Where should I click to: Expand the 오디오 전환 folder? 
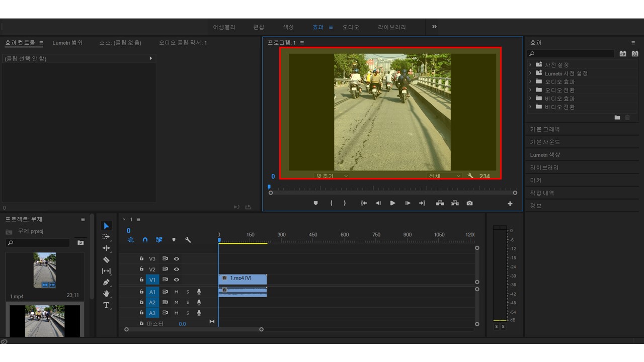coord(530,90)
